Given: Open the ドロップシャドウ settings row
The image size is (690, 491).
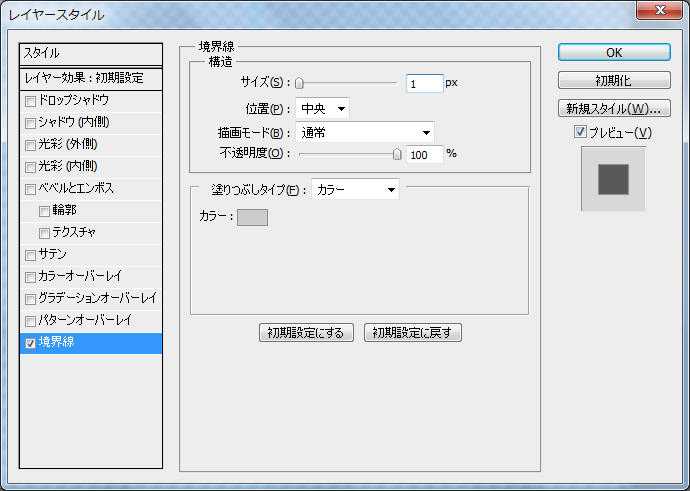Looking at the screenshot, I should (x=91, y=102).
